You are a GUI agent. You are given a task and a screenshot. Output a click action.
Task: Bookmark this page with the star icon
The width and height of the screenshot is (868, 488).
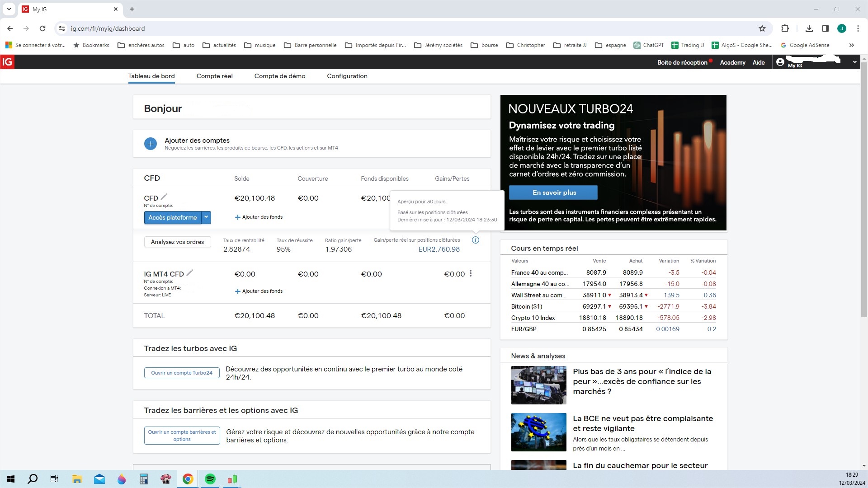(x=762, y=28)
